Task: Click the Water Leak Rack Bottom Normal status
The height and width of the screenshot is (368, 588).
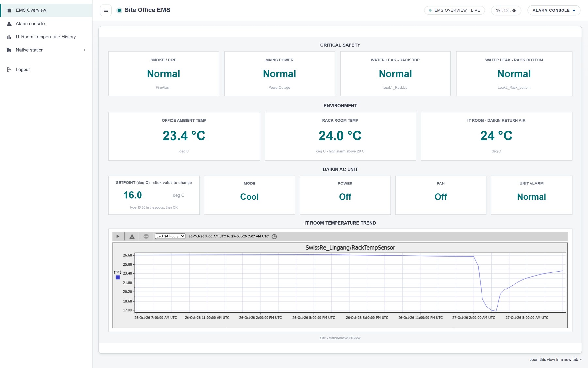Action: coord(514,74)
